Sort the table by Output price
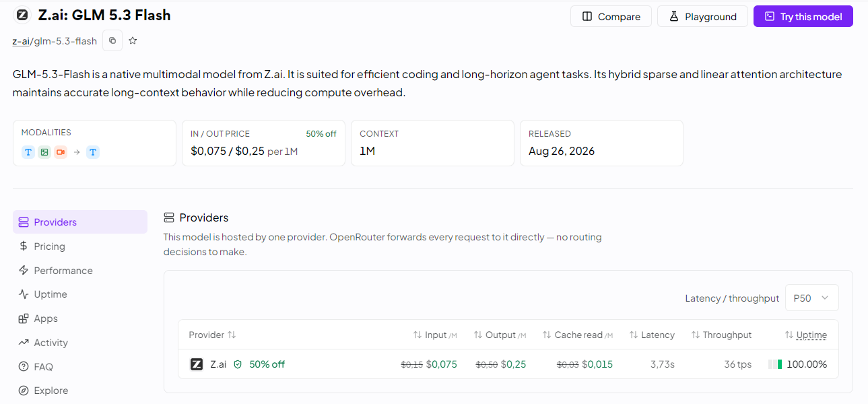This screenshot has width=868, height=404. pyautogui.click(x=500, y=335)
